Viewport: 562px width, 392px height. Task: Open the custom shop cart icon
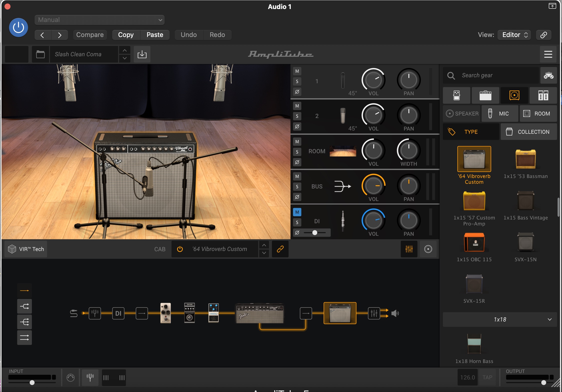pyautogui.click(x=548, y=75)
